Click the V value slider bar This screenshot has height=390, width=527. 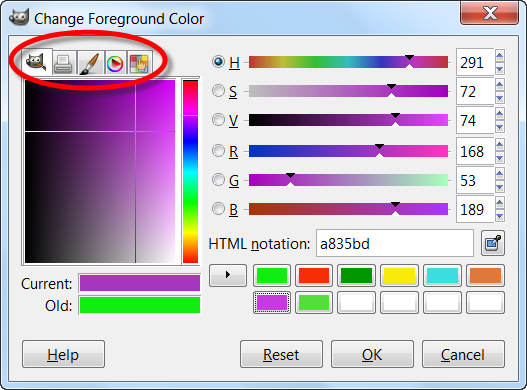[x=348, y=120]
